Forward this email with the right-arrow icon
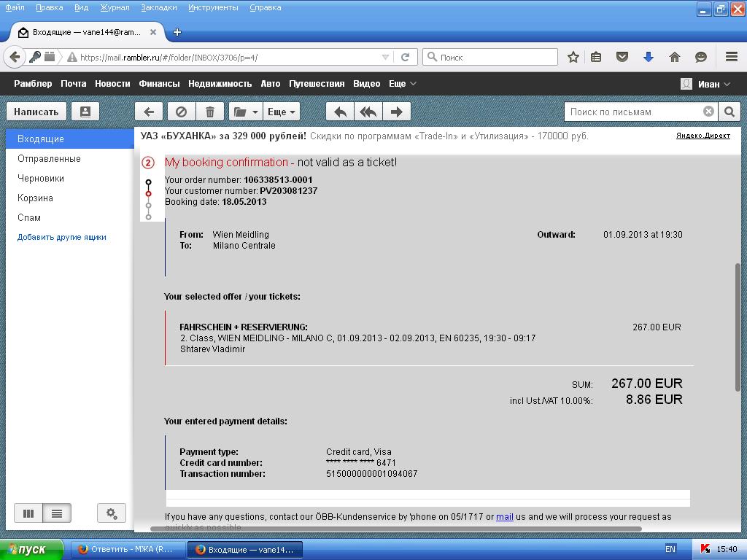The width and height of the screenshot is (747, 560). pos(396,112)
